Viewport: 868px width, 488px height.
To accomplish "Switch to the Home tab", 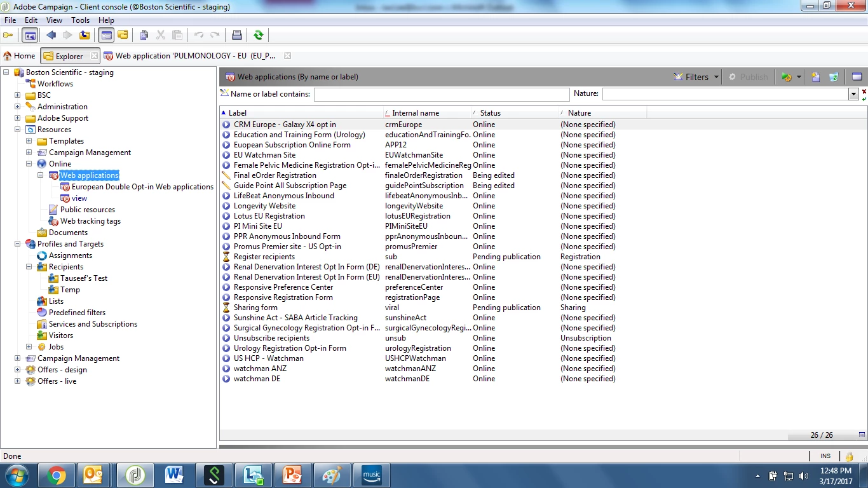I will 19,56.
